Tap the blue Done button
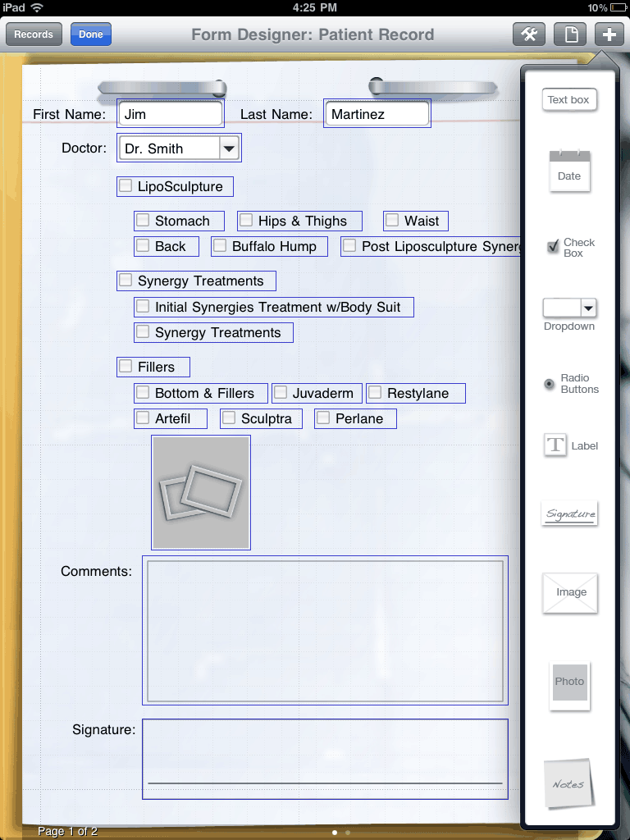 click(91, 34)
